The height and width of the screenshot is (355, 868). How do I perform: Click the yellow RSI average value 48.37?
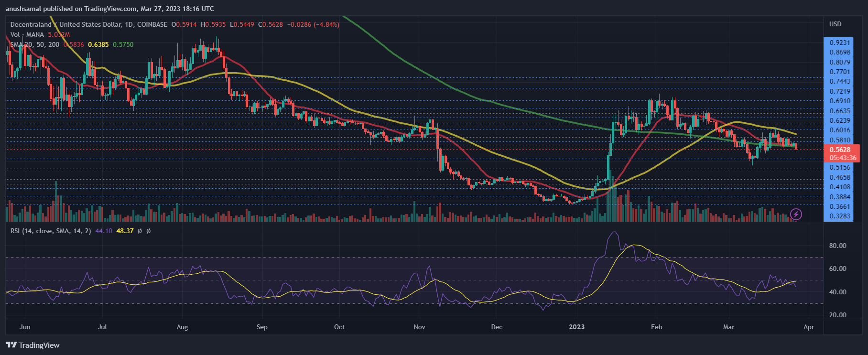[x=125, y=231]
